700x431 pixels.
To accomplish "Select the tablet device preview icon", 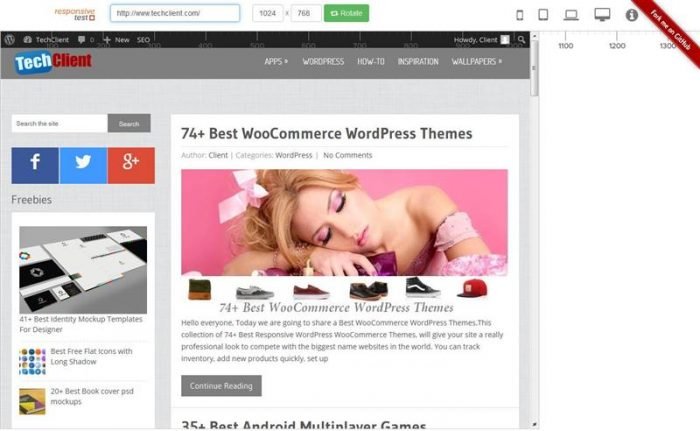I will click(x=543, y=15).
